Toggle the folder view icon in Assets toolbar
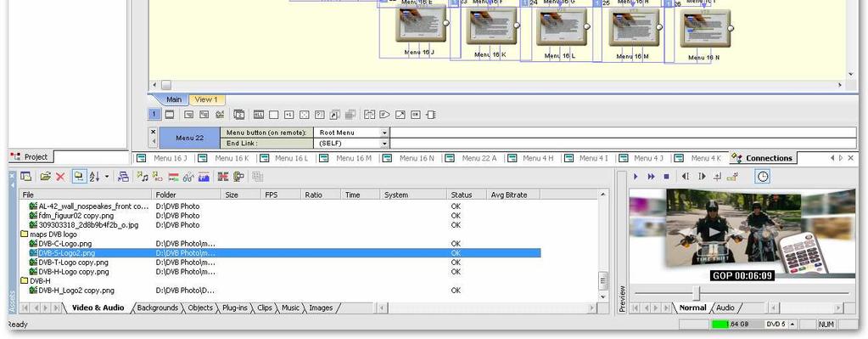868x339 pixels. tap(79, 177)
